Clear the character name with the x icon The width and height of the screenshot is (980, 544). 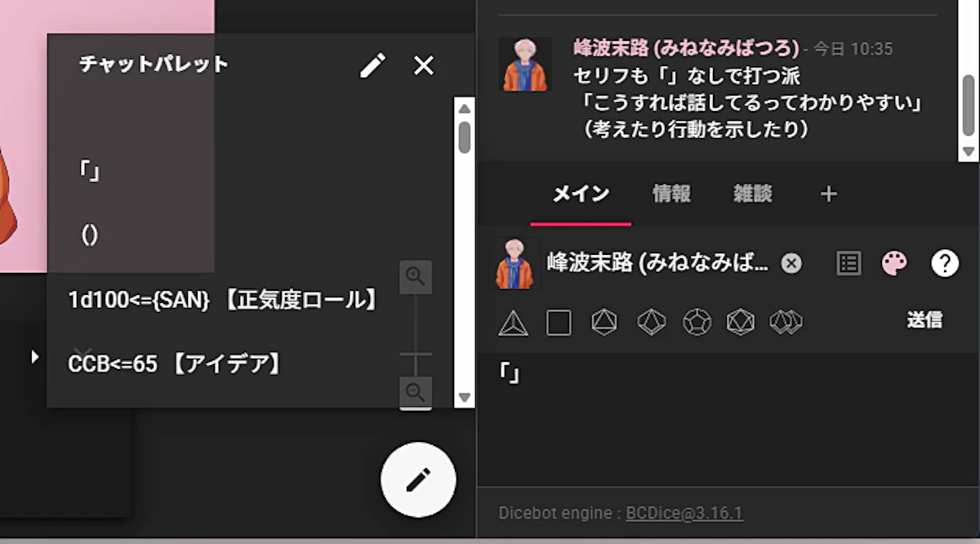791,263
